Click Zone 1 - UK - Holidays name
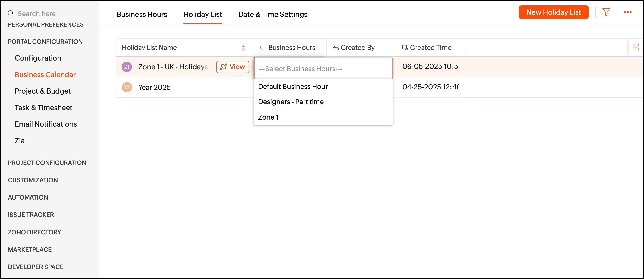644x279 pixels. click(173, 67)
